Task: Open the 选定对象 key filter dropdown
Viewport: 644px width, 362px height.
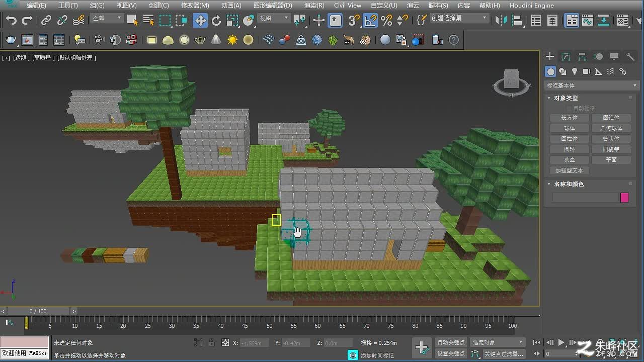Action: 497,342
